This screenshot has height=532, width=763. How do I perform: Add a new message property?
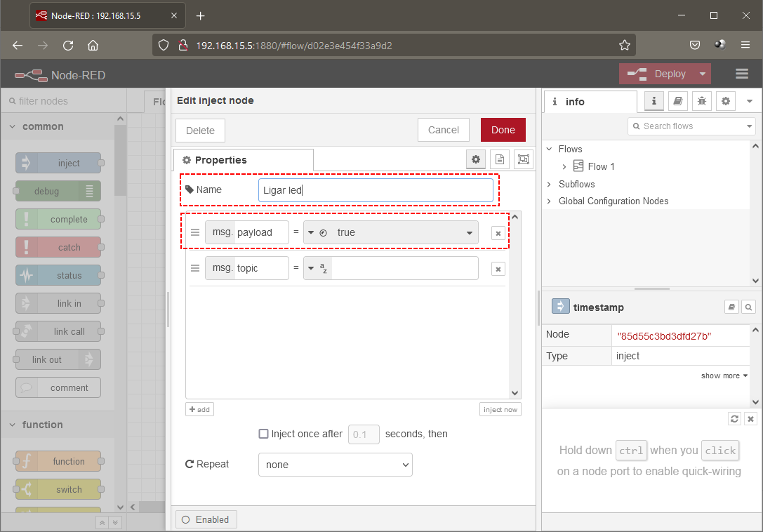point(199,409)
